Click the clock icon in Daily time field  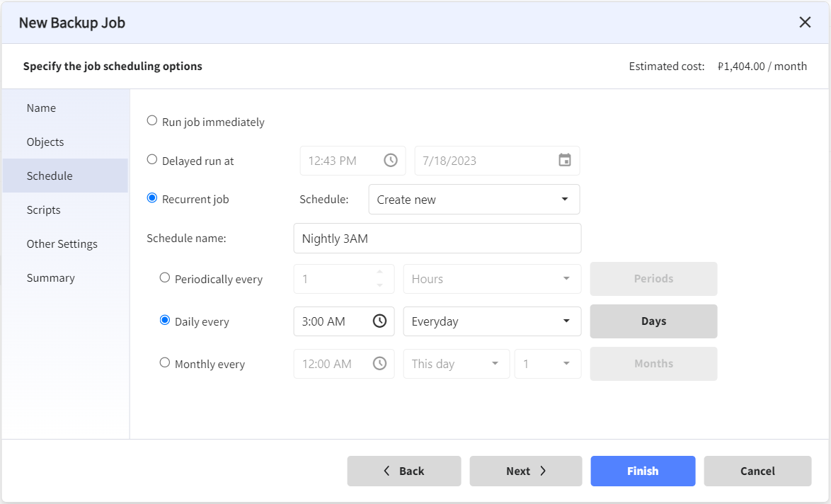click(379, 321)
